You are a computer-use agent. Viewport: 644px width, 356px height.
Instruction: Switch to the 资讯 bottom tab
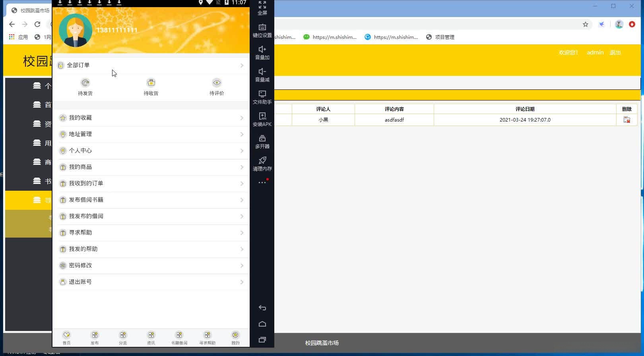point(151,338)
